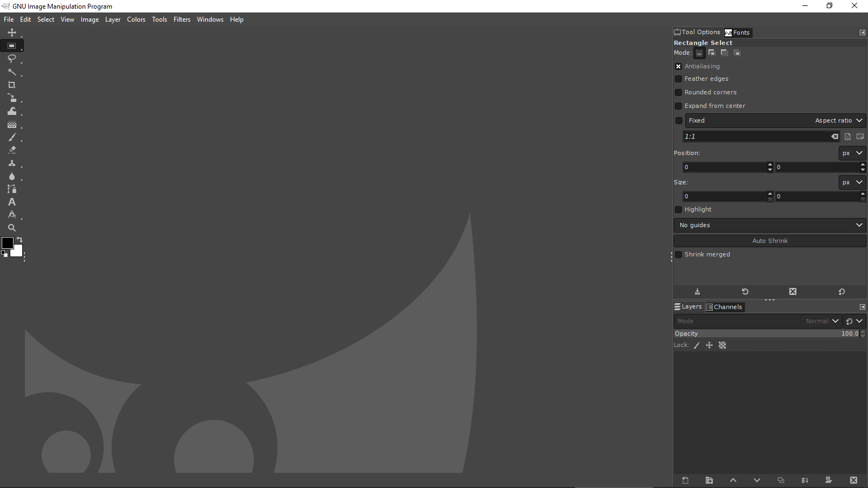Delete layer button in Layers panel
Viewport: 868px width, 488px height.
click(853, 480)
